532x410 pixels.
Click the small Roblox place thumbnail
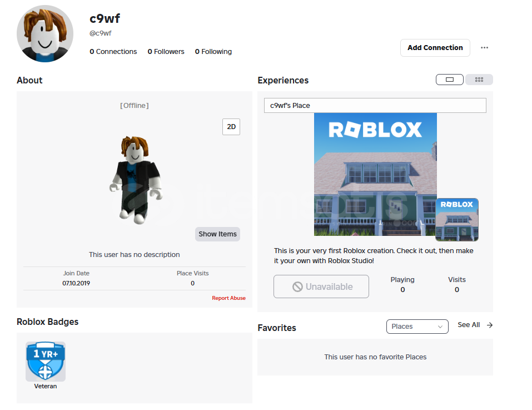click(x=457, y=220)
